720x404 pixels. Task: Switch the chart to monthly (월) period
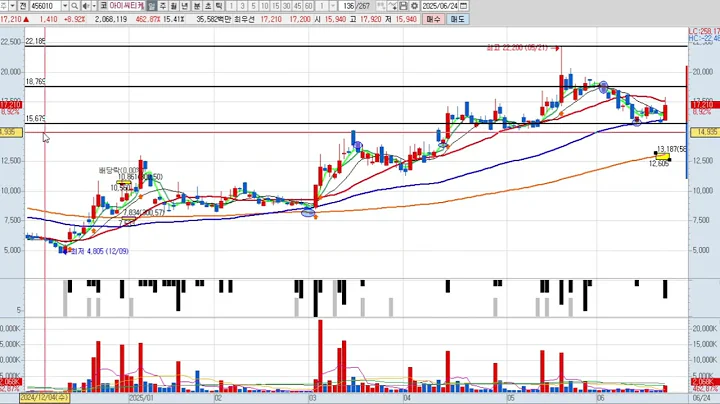[x=174, y=6]
